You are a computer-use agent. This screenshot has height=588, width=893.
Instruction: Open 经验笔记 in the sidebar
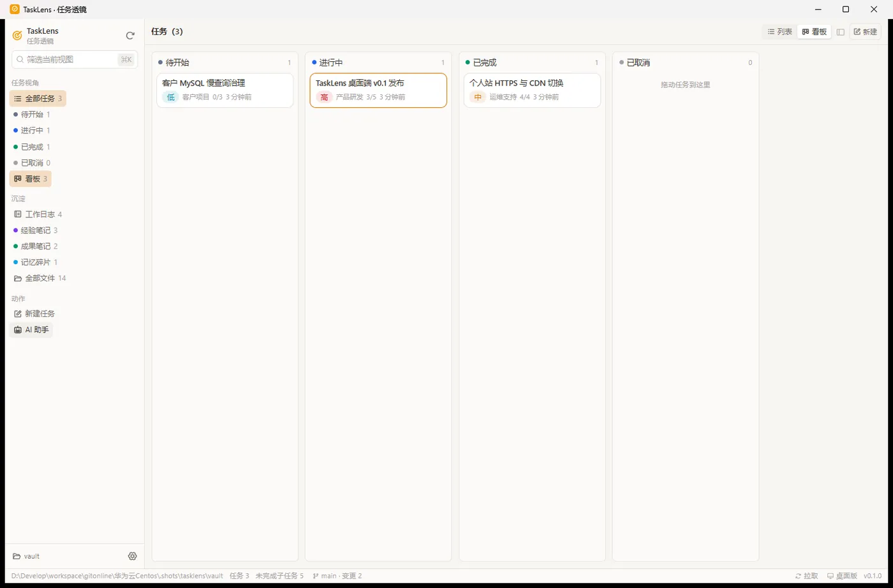coord(36,230)
